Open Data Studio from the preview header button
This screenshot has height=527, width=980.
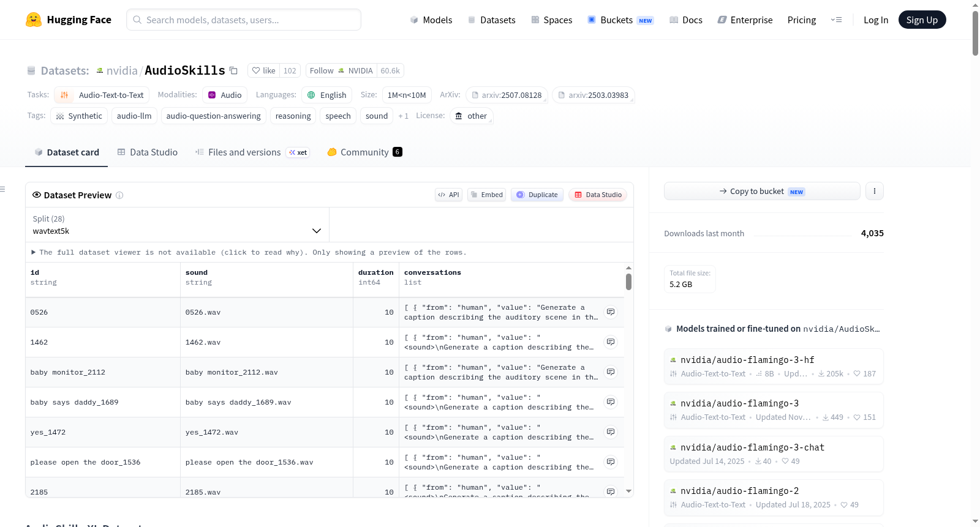click(x=598, y=195)
